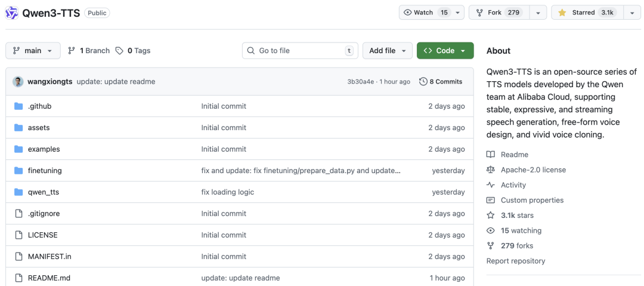
Task: Click the code brackets icon on the Code button
Action: (428, 51)
